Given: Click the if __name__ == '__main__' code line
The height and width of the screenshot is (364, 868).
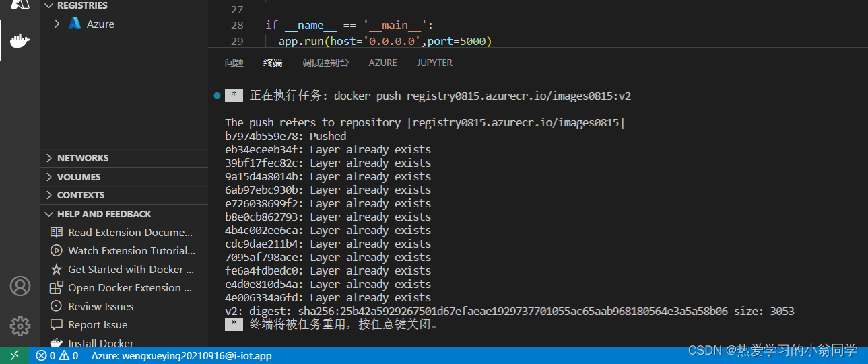Looking at the screenshot, I should tap(349, 25).
